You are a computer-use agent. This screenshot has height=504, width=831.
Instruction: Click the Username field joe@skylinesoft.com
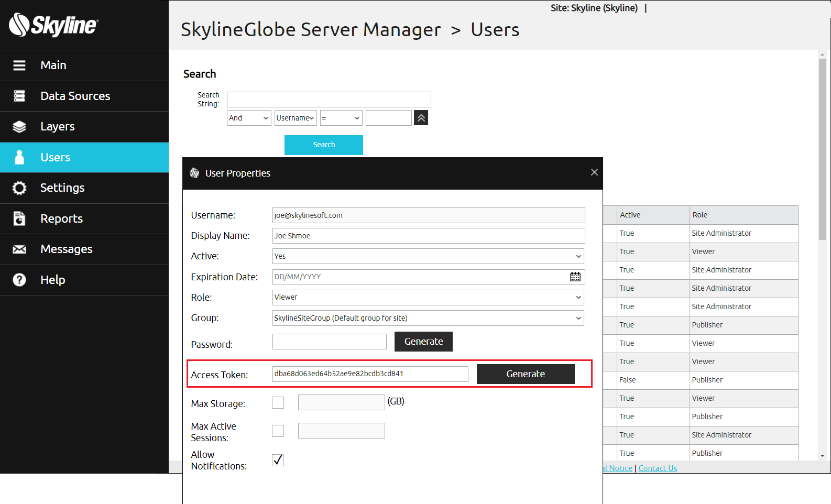click(x=429, y=215)
